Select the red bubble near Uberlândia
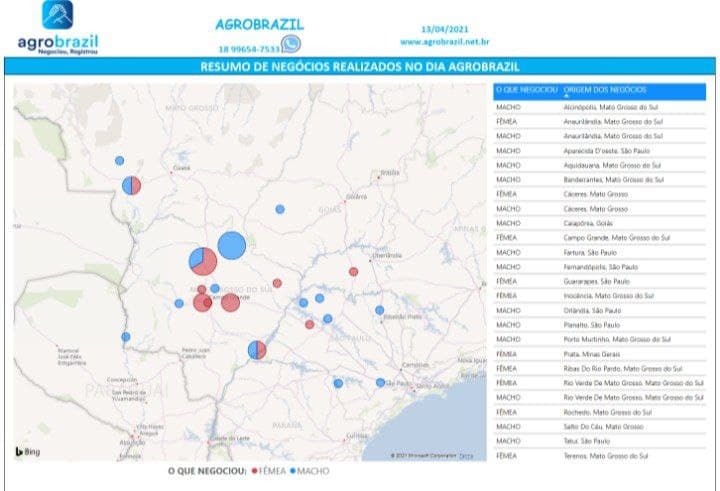Image resolution: width=720 pixels, height=491 pixels. point(353,272)
